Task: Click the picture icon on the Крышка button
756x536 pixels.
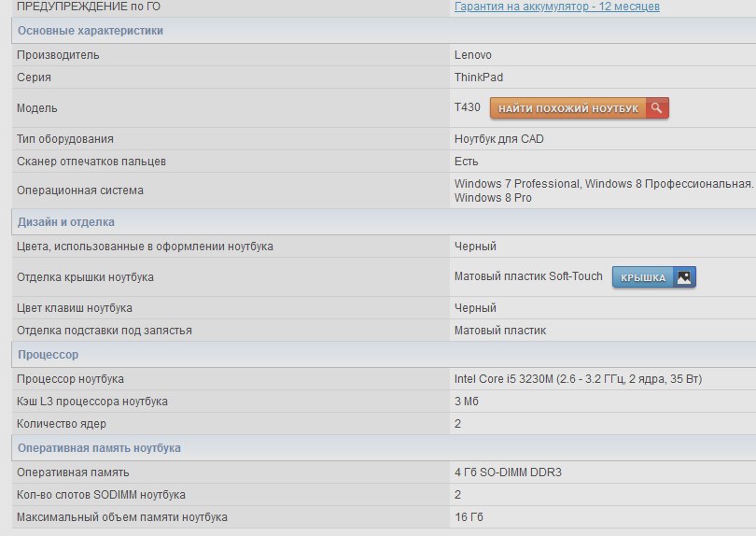Action: coord(684,277)
